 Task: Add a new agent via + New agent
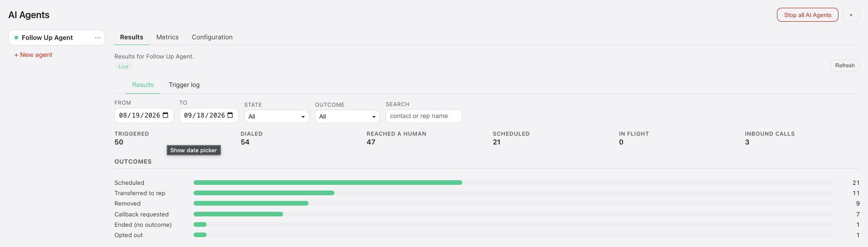point(33,55)
